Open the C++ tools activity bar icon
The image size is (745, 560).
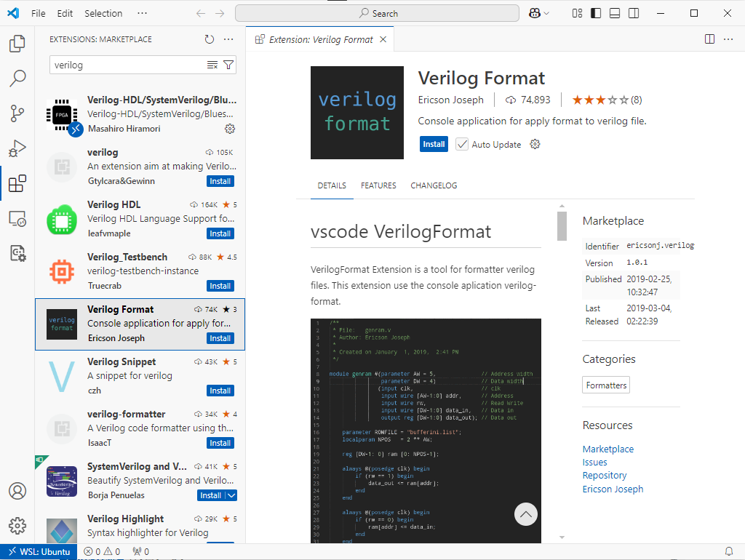(x=17, y=254)
